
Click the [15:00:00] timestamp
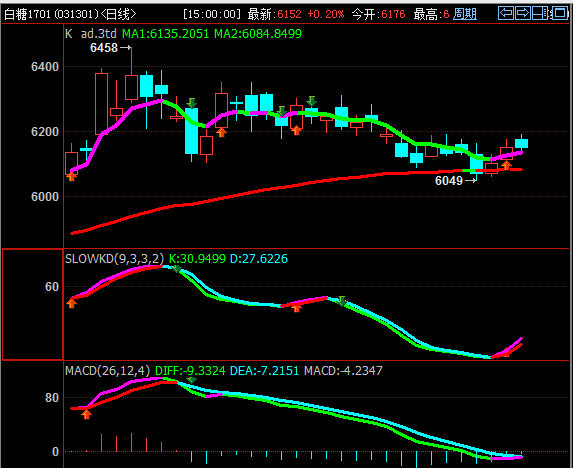212,14
